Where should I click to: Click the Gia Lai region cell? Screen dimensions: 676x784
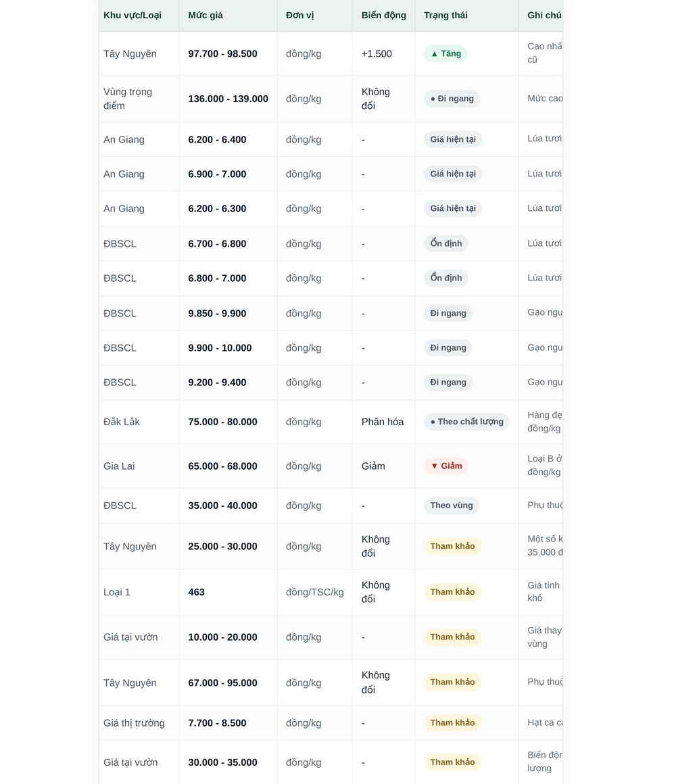pos(139,466)
